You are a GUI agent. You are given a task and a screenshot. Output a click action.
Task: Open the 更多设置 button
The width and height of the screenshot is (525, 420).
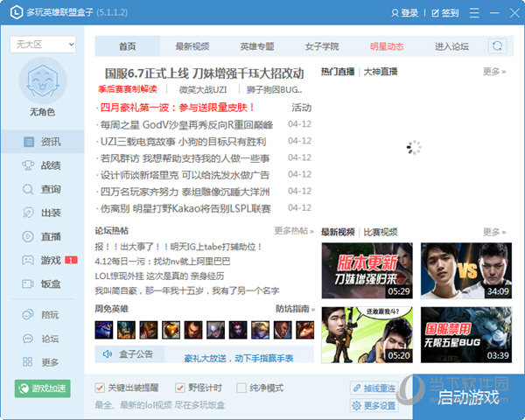[x=374, y=406]
